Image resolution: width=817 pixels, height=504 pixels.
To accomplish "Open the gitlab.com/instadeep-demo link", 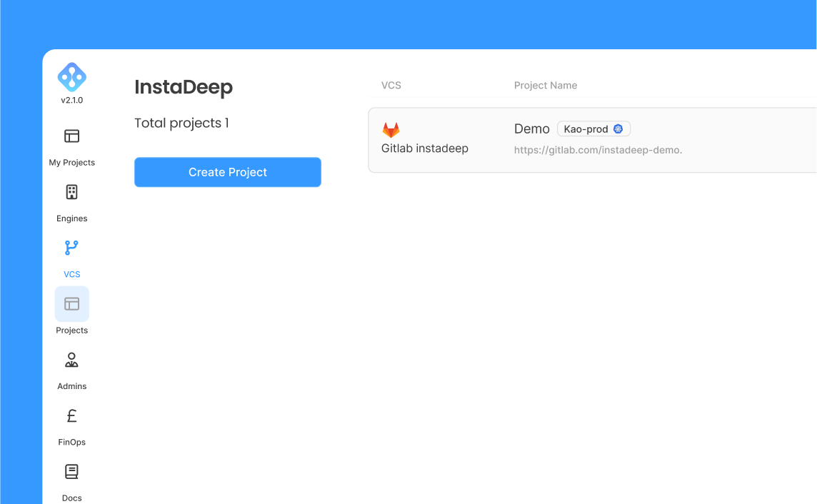I will (598, 150).
